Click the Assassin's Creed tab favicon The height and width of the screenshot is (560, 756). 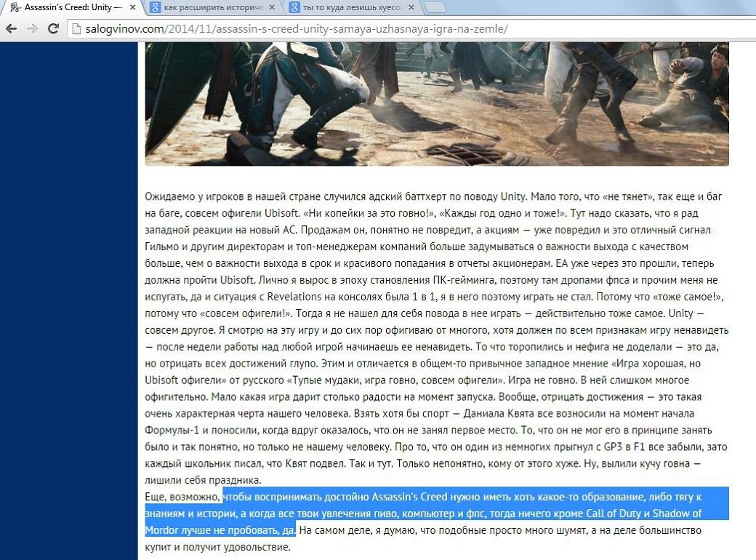click(15, 7)
